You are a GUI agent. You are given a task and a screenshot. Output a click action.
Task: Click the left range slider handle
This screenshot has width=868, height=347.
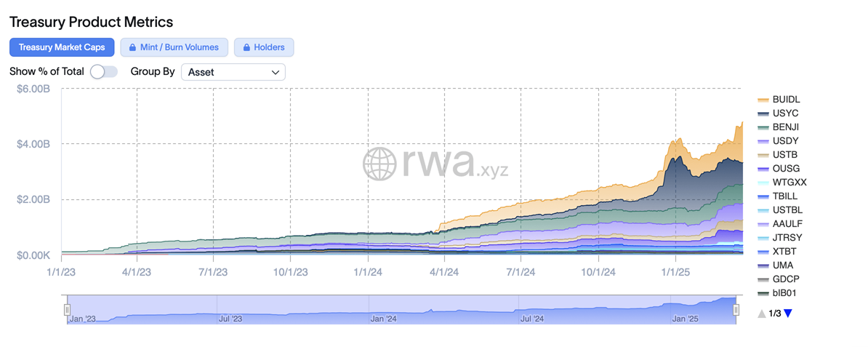67,310
